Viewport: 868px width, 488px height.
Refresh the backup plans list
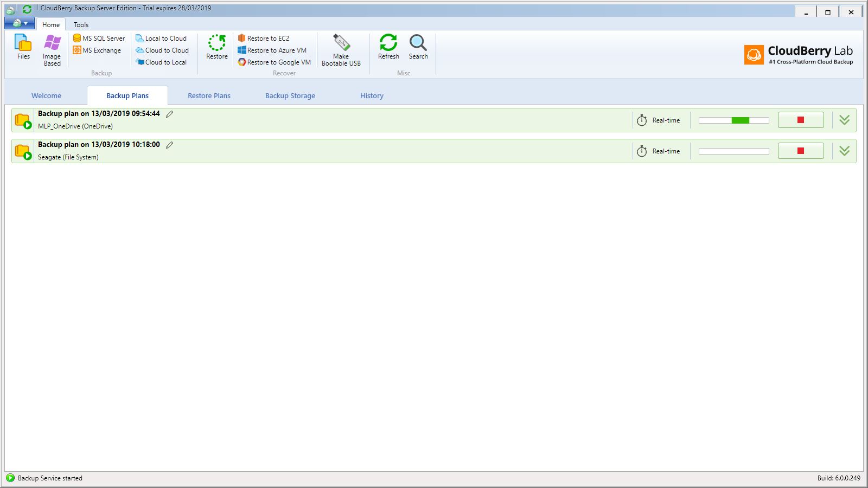(388, 47)
